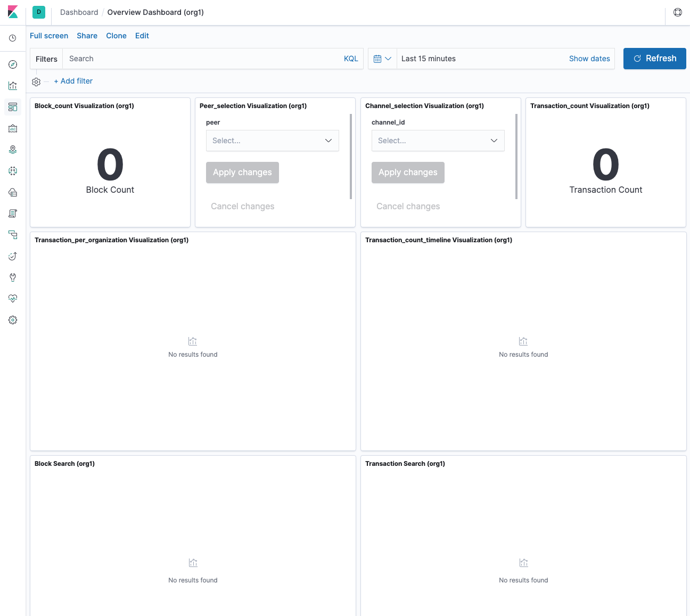Click Overview Dashboard (org1) breadcrumb text
The width and height of the screenshot is (690, 616).
155,12
